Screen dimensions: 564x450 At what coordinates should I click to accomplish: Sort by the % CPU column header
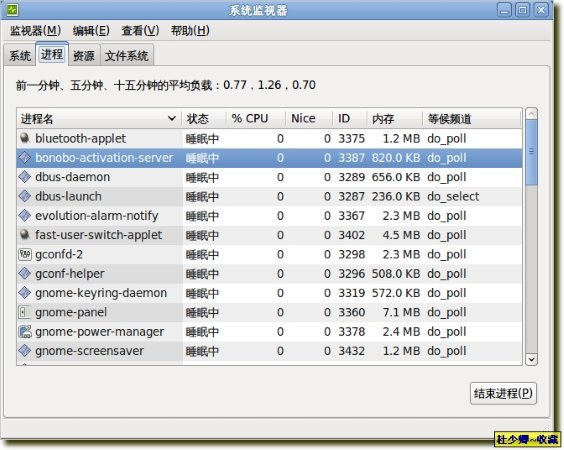256,118
